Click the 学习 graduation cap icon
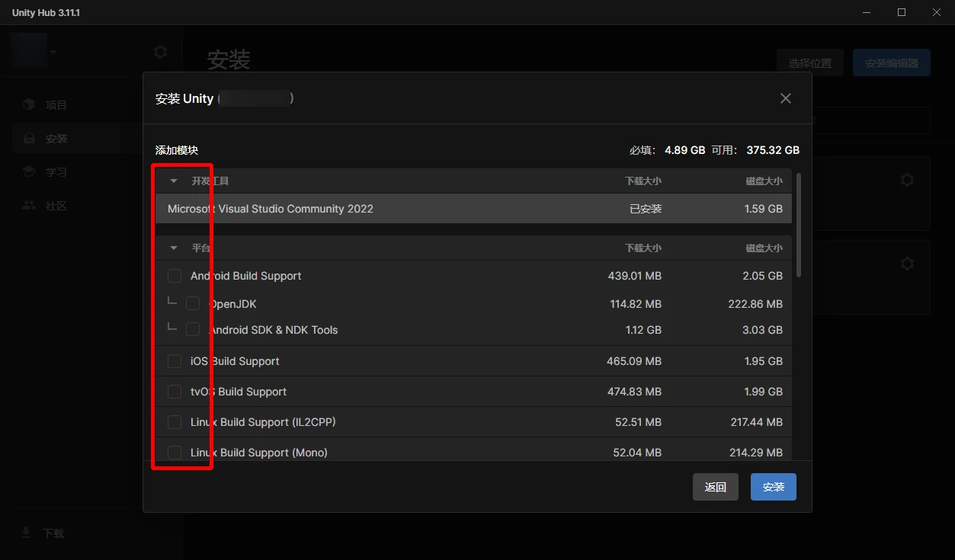Image resolution: width=955 pixels, height=560 pixels. (29, 171)
